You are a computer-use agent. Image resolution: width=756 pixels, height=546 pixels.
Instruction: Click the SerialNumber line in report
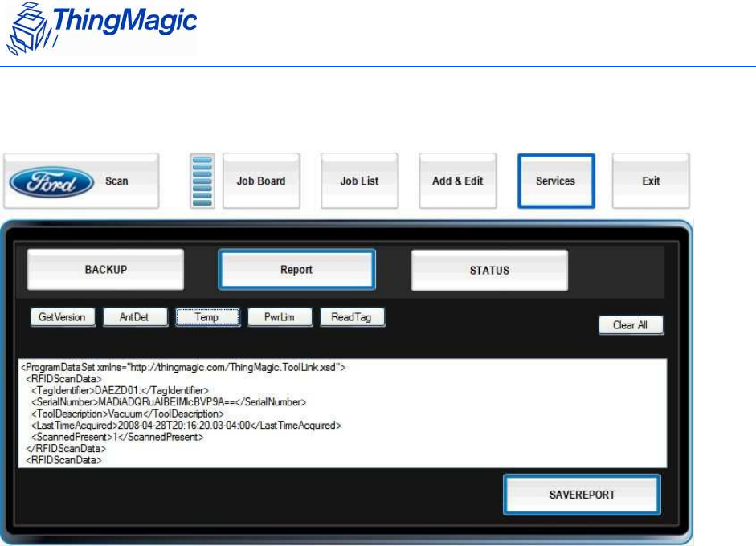point(168,402)
